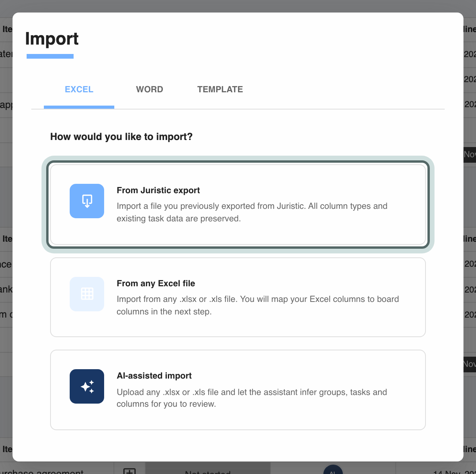
Task: Choose the From Juristic export card
Action: point(238,205)
